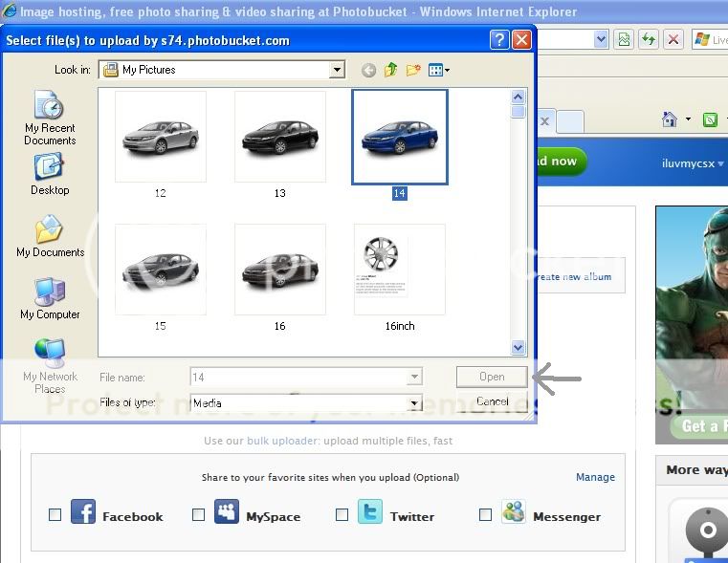
Task: Open My Computer in places bar
Action: pos(50,298)
